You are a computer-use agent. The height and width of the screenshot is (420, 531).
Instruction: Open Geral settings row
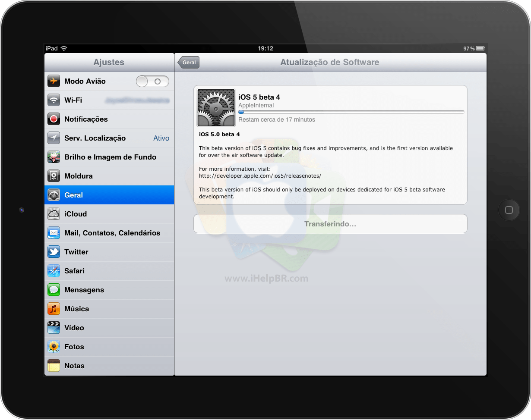[x=109, y=195]
